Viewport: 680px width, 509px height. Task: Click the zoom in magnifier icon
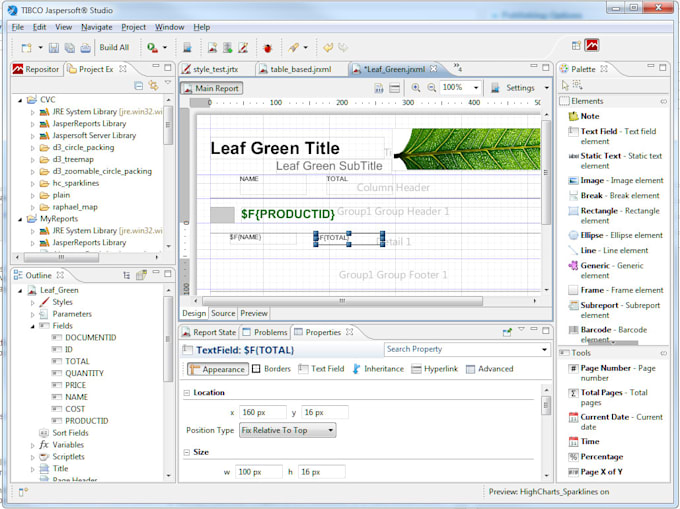click(x=416, y=88)
